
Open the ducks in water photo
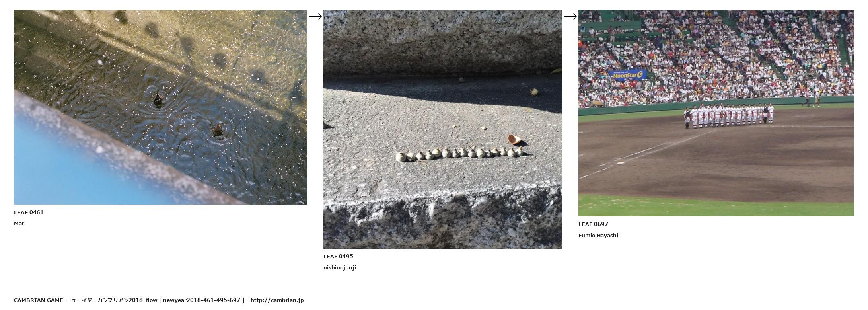tap(160, 107)
